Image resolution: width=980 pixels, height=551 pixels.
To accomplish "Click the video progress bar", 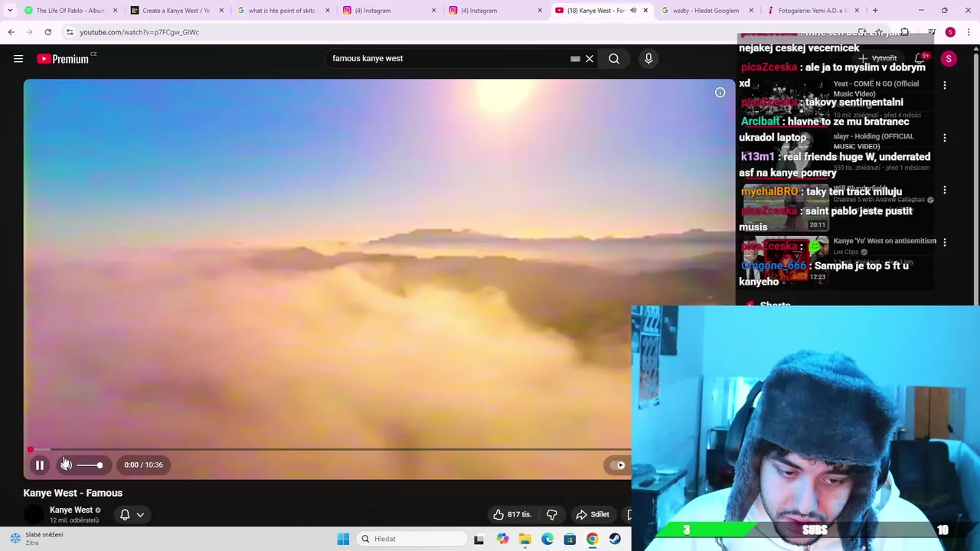I will click(329, 449).
